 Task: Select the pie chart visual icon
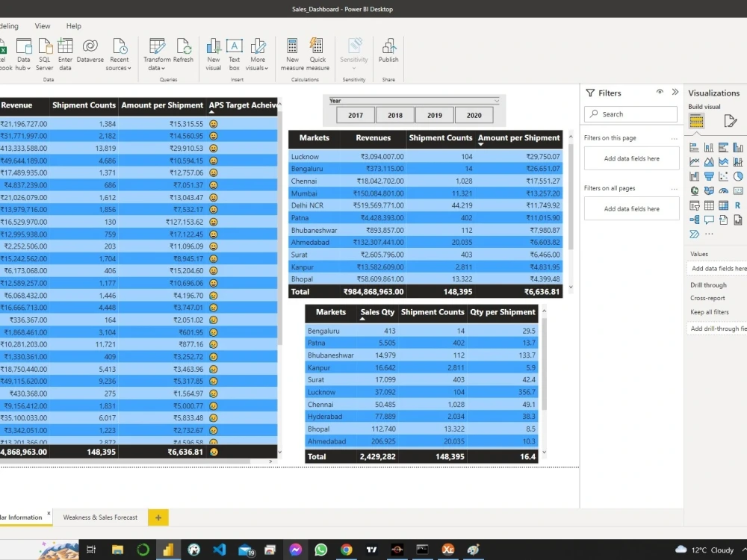pos(738,176)
